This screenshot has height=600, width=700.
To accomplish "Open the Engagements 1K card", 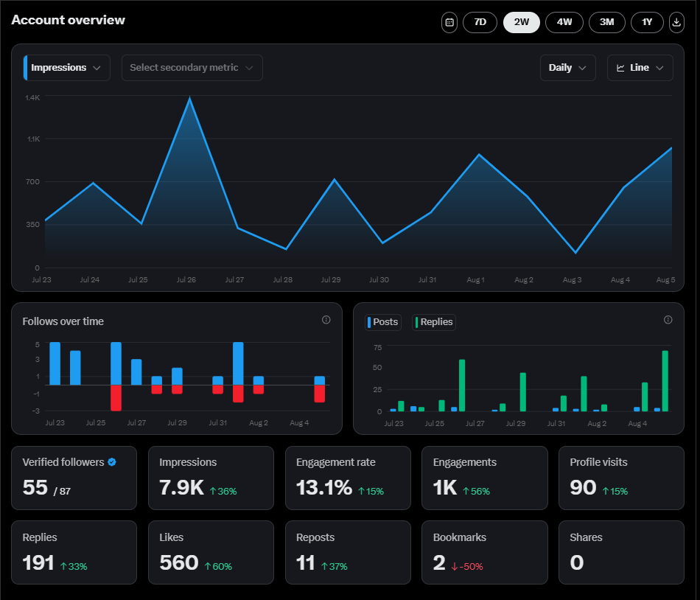I will tap(485, 478).
